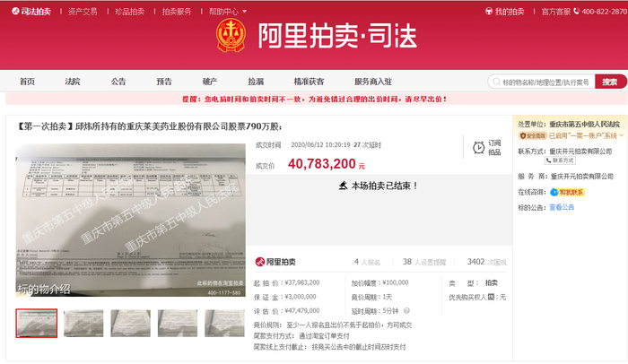Select the third thumbnail image
The image size is (628, 364).
[131, 323]
